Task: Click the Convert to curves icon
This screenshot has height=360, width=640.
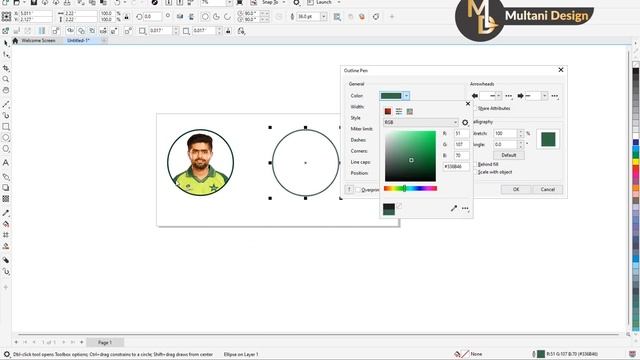Action: pos(376,17)
